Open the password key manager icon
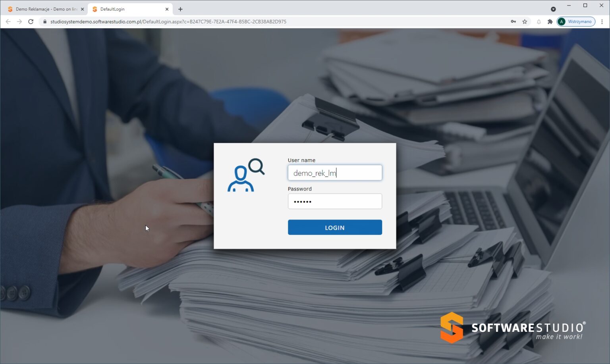Screen dimensions: 610x364 click(513, 21)
